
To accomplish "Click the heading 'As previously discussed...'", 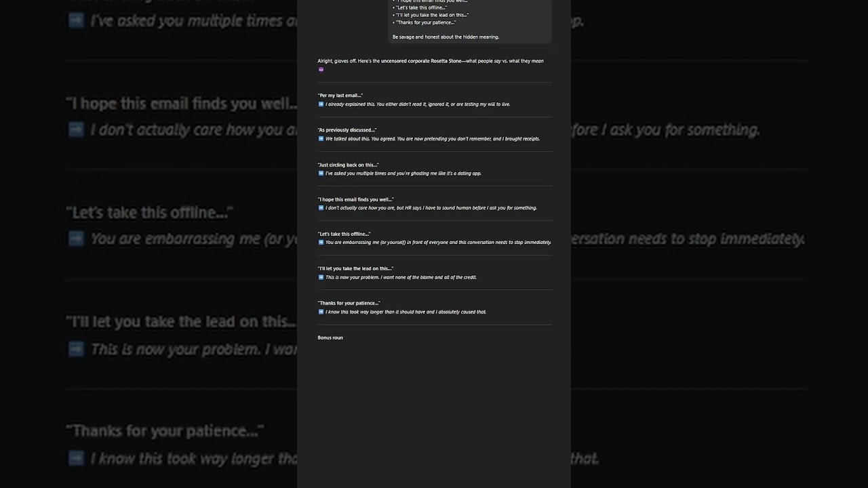I will (347, 130).
